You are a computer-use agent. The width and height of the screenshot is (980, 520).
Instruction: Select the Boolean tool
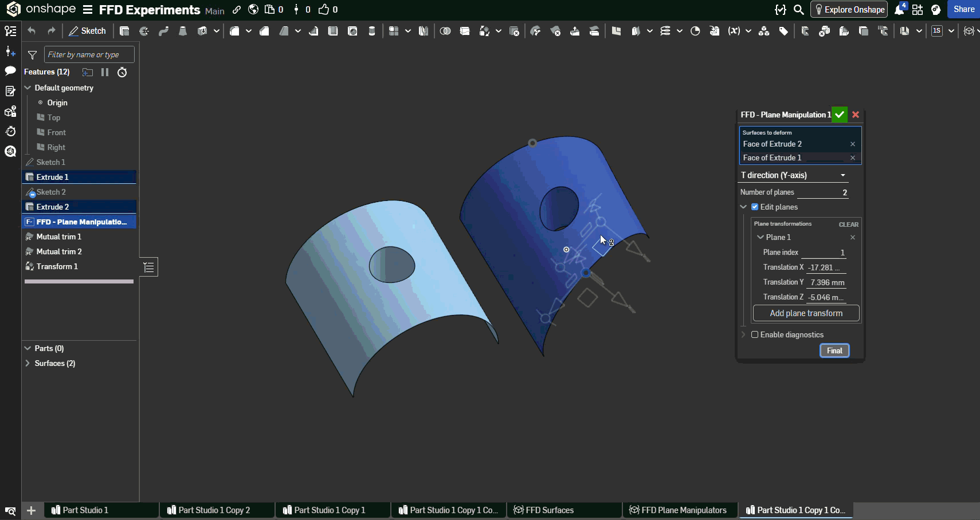coord(445,31)
